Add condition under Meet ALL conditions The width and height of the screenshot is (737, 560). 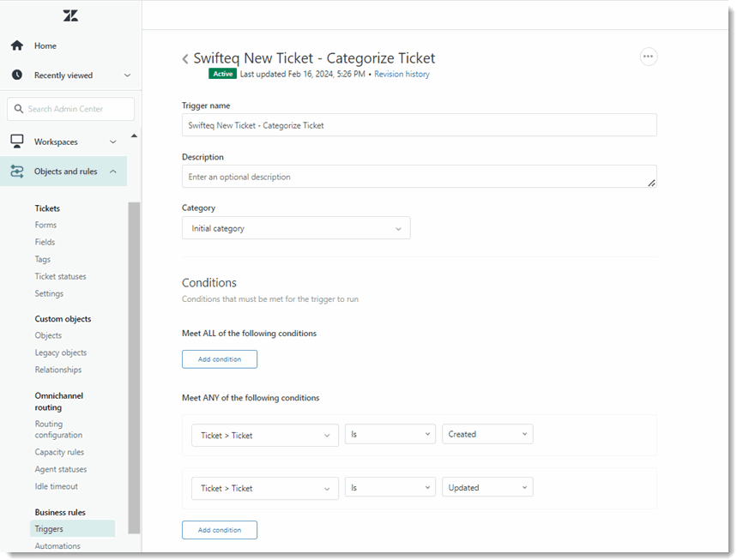[220, 359]
